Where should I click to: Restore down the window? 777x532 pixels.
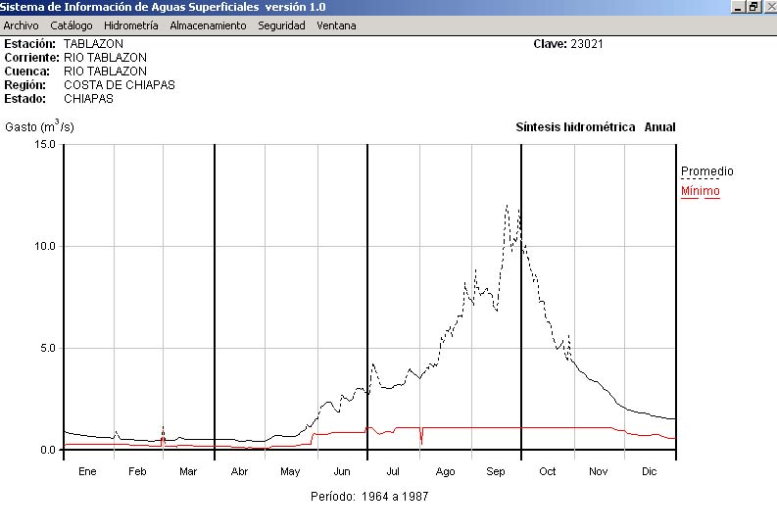click(753, 7)
